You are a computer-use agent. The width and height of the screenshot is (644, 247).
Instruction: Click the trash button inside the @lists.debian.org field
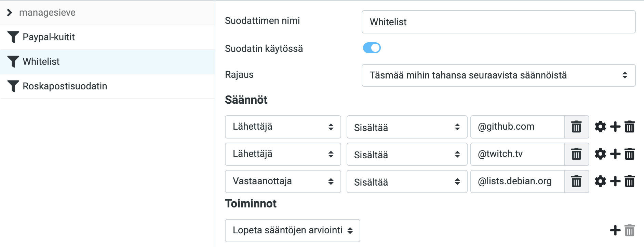pyautogui.click(x=576, y=181)
